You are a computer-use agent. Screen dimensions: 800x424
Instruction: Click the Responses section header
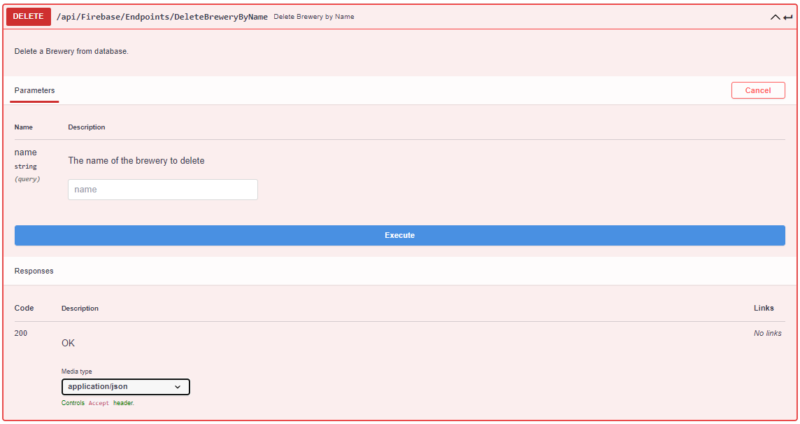point(34,271)
